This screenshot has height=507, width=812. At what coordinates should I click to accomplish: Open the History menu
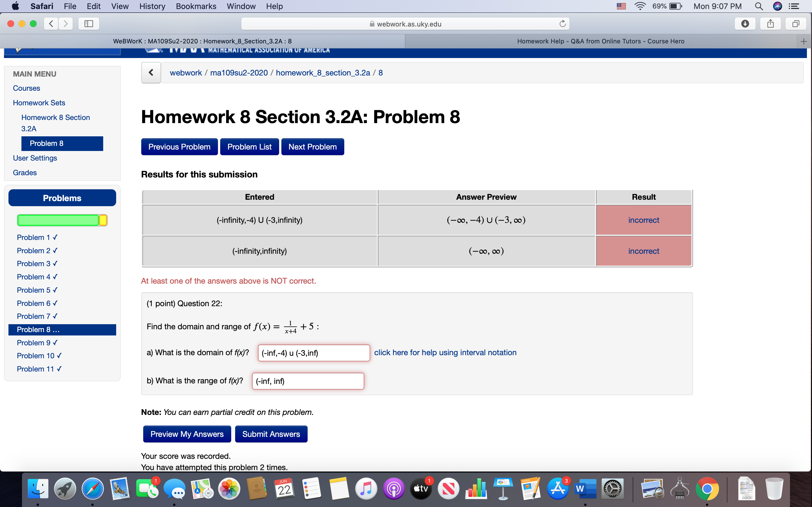[x=152, y=6]
